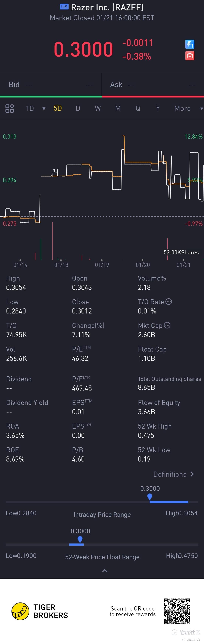Collapse the stock details panel with the up chevron

coord(105,571)
